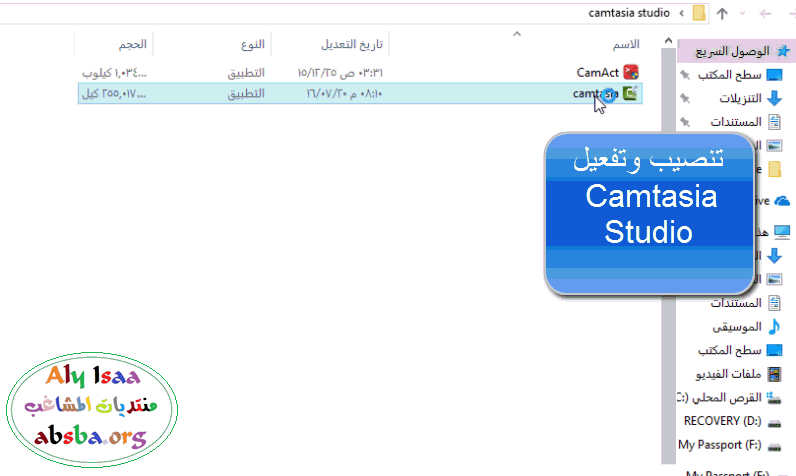Click the OneDrive cloud icon
The image size is (796, 476).
[x=782, y=200]
